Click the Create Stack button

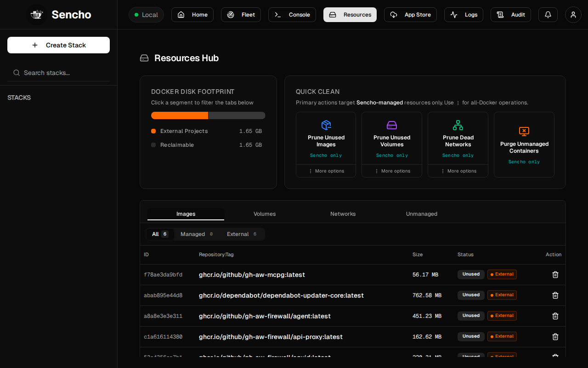[59, 45]
